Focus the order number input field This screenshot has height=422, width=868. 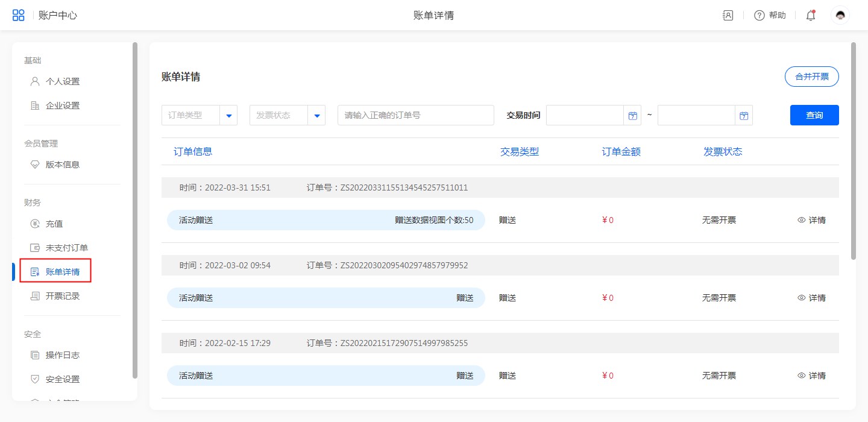pos(415,115)
